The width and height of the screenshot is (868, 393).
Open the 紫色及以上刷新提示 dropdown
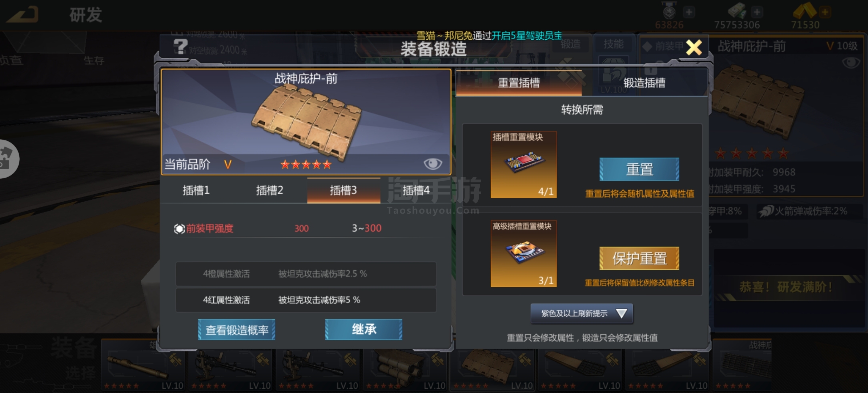(x=582, y=313)
